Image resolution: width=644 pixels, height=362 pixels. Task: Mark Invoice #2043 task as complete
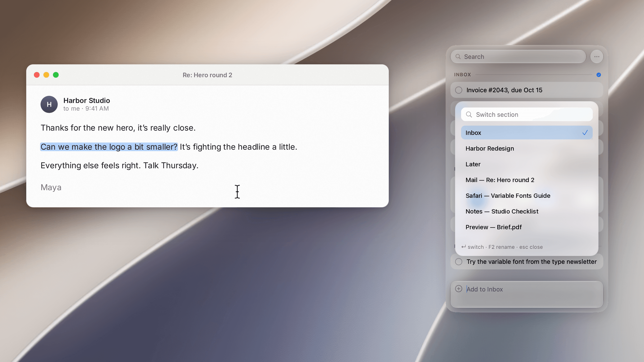(x=459, y=90)
